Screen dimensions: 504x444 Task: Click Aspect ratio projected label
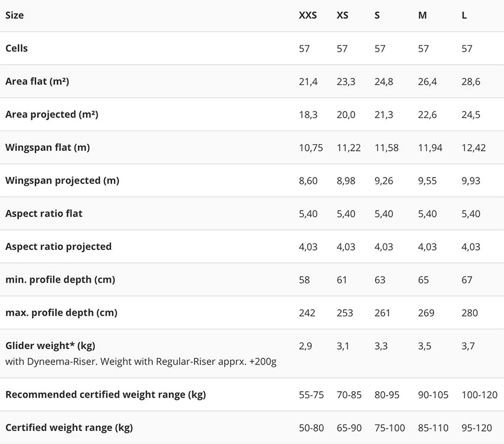coord(58,247)
